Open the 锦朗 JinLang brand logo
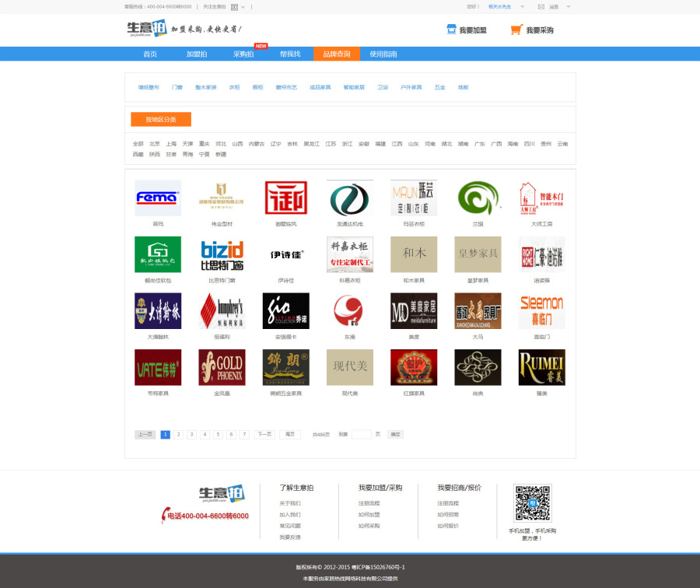 [285, 367]
